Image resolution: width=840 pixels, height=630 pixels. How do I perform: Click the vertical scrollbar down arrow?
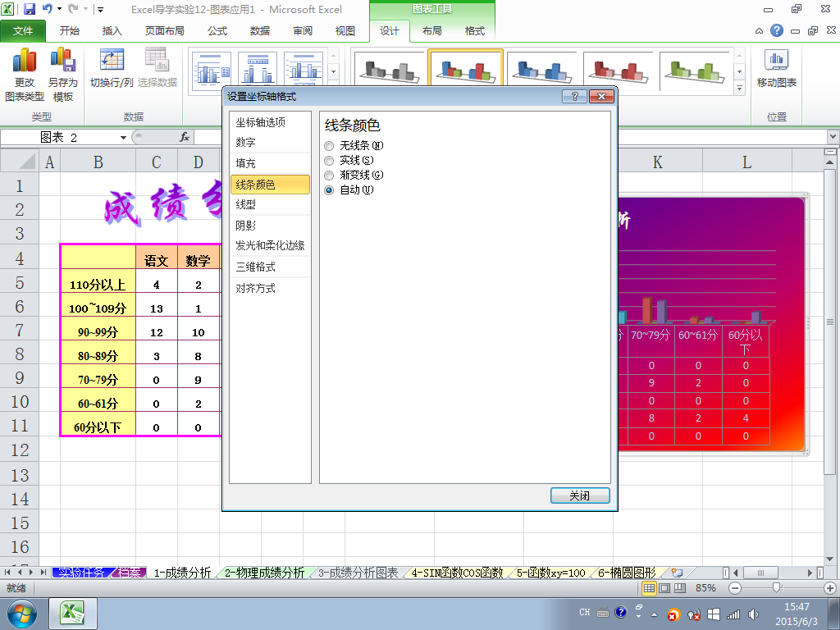click(x=830, y=559)
